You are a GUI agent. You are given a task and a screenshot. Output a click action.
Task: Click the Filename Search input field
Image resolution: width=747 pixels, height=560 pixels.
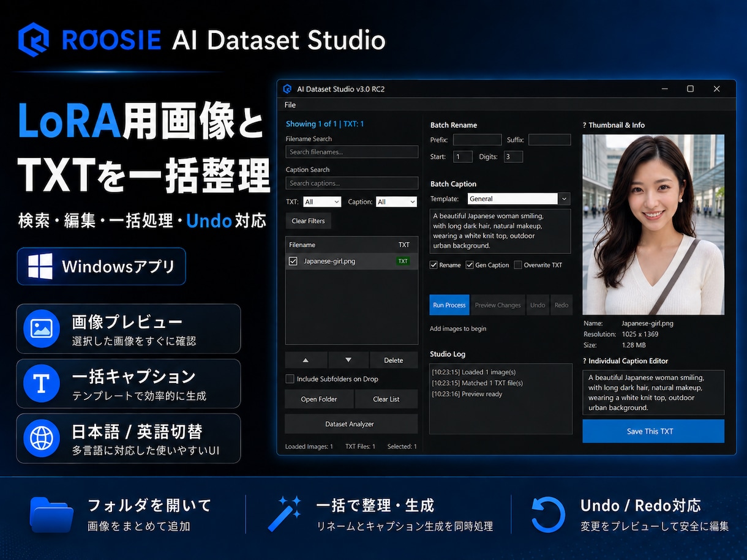(351, 152)
